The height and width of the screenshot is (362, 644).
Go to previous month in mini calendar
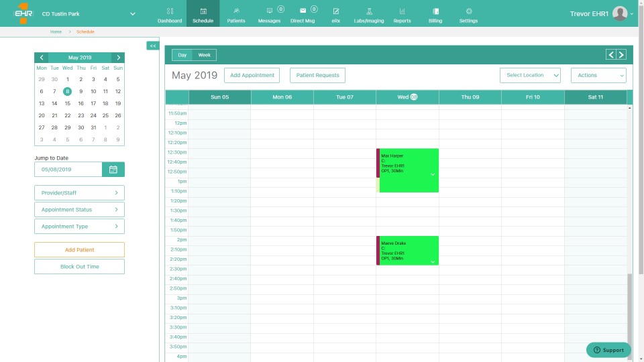click(42, 58)
